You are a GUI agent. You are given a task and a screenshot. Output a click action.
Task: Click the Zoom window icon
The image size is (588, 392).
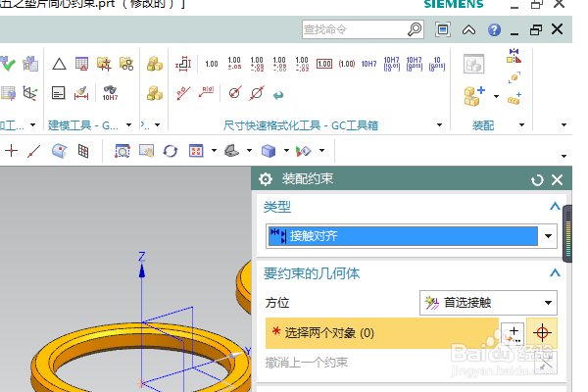click(122, 151)
